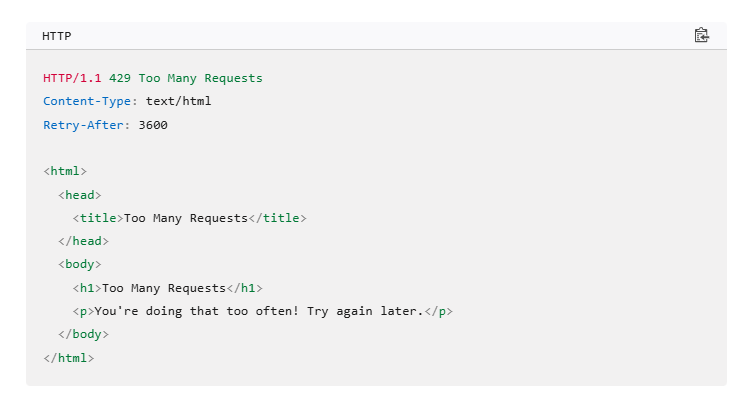Click the closing html tag

point(68,358)
